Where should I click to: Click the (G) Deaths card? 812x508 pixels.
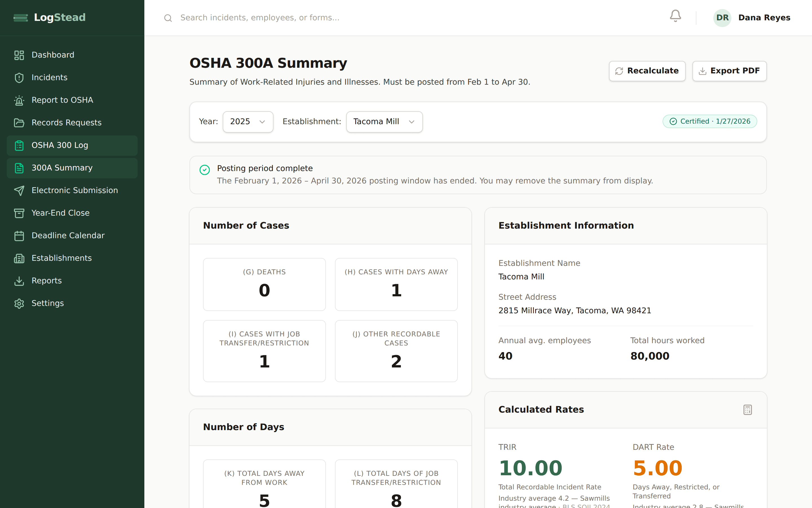[x=264, y=284]
